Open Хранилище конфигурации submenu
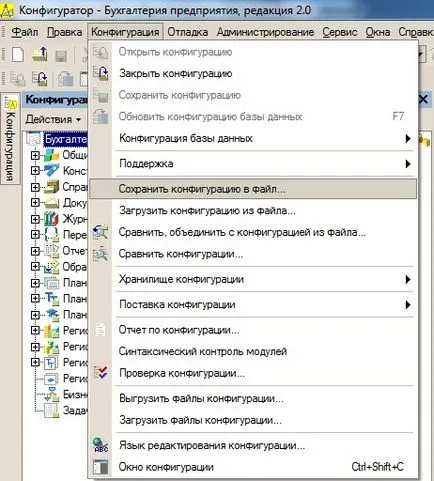The image size is (434, 481). [x=253, y=279]
